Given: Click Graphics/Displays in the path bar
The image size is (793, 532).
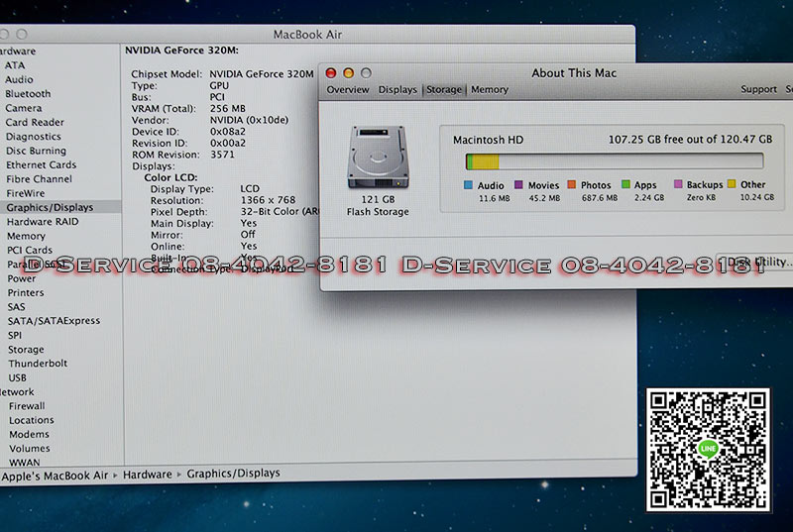Looking at the screenshot, I should coord(233,474).
